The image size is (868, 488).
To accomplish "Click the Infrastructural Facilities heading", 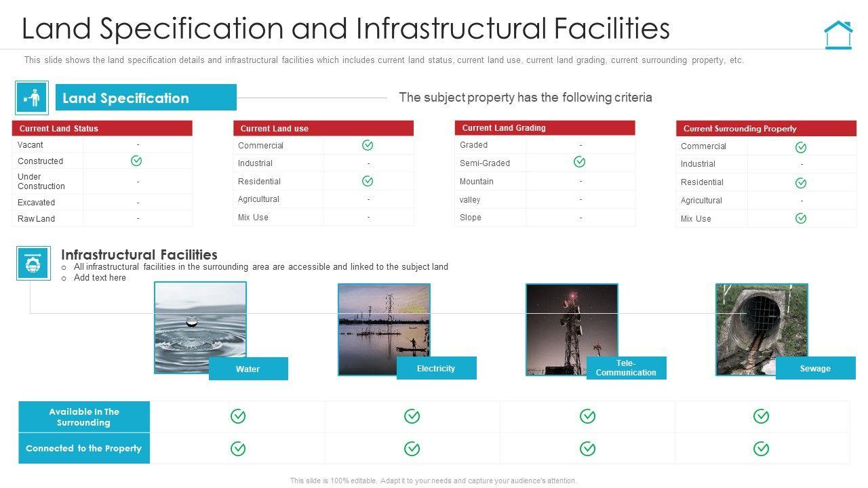I will click(x=139, y=254).
